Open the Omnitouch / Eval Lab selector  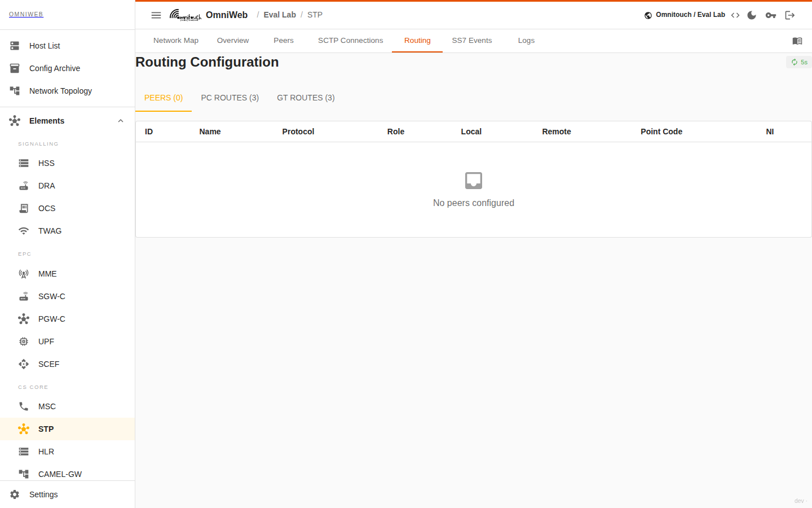tap(685, 15)
